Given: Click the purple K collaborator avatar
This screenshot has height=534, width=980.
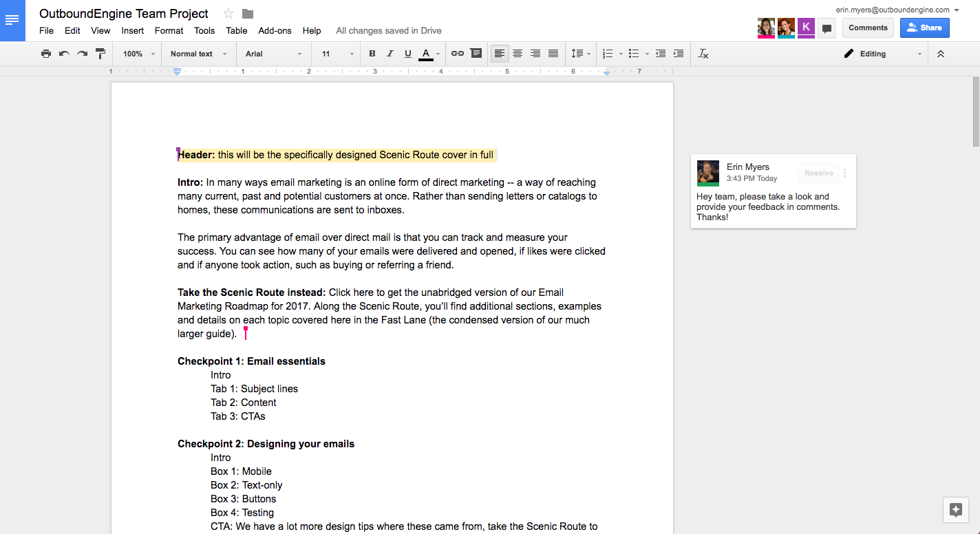Looking at the screenshot, I should click(x=806, y=28).
